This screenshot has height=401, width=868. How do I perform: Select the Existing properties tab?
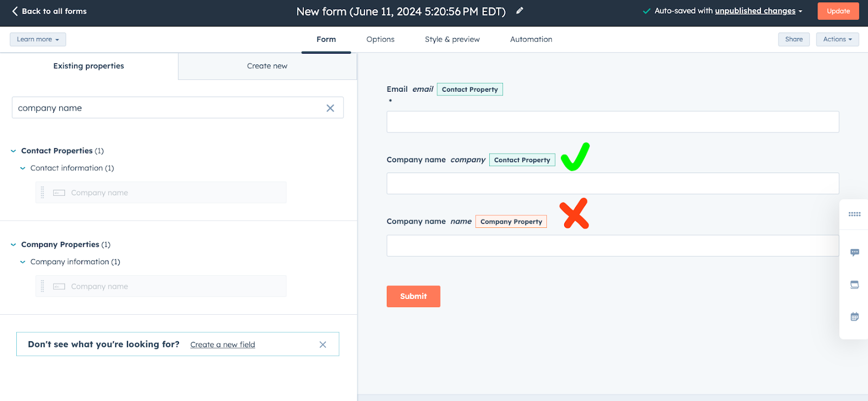pos(89,66)
